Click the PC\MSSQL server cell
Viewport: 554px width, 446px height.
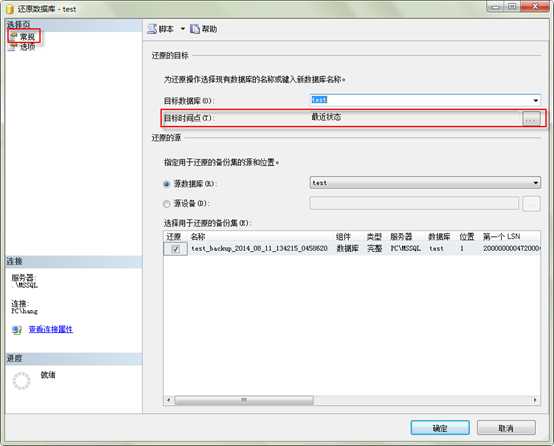tap(405, 248)
